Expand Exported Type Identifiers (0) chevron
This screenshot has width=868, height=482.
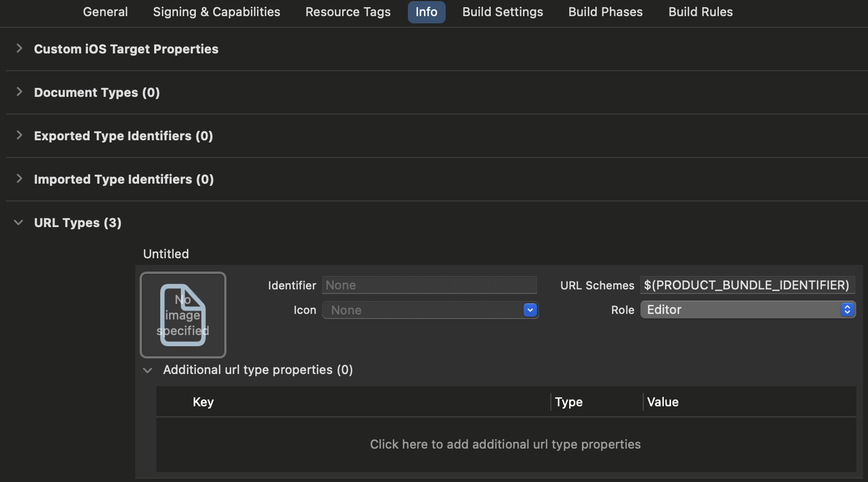(x=19, y=135)
